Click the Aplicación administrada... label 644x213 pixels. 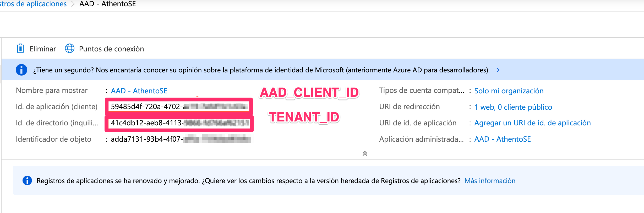tap(421, 139)
